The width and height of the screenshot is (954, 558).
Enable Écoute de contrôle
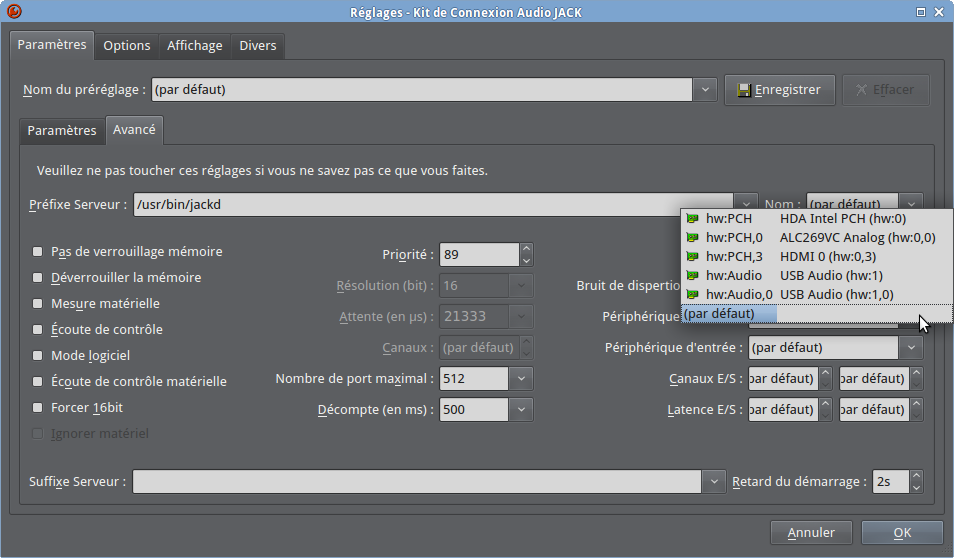tap(38, 329)
